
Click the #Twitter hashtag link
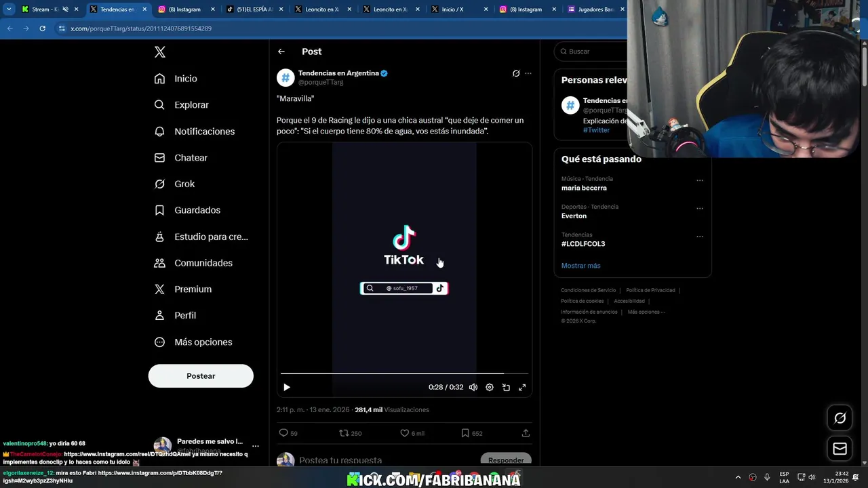click(x=596, y=130)
